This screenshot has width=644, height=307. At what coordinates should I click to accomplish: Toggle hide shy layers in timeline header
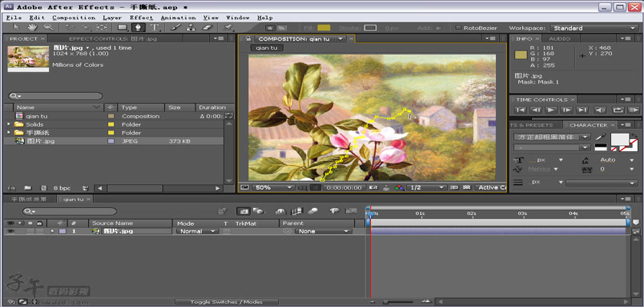click(x=281, y=211)
